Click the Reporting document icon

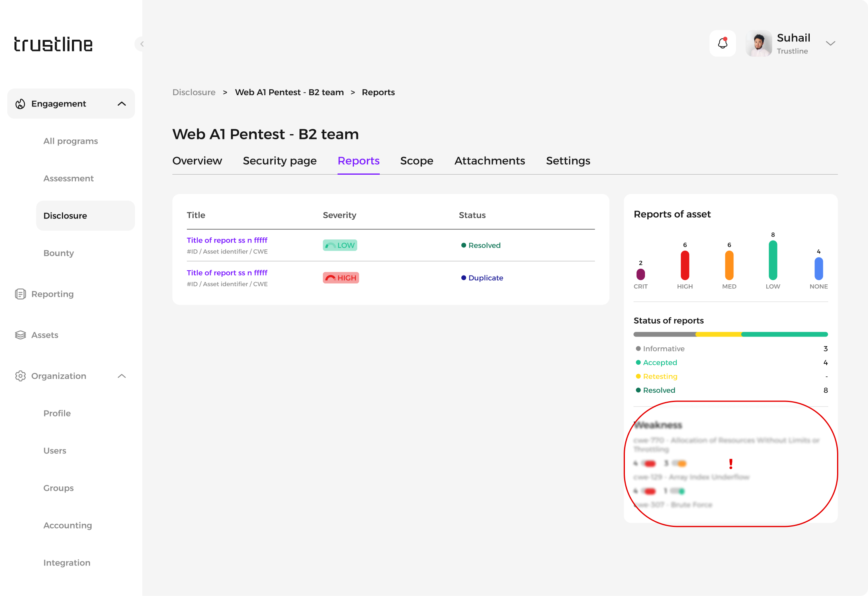(20, 294)
